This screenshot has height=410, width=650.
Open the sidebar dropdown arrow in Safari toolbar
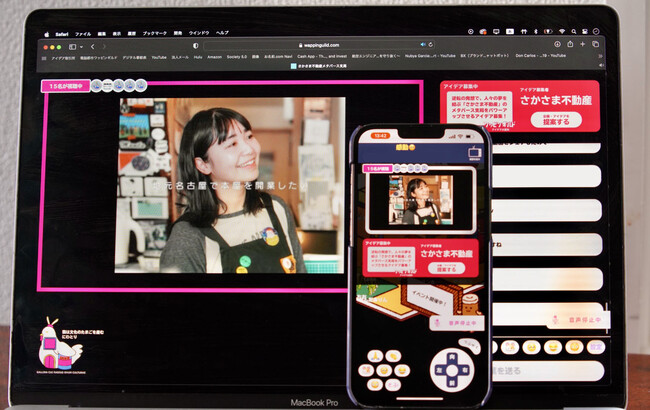81,47
